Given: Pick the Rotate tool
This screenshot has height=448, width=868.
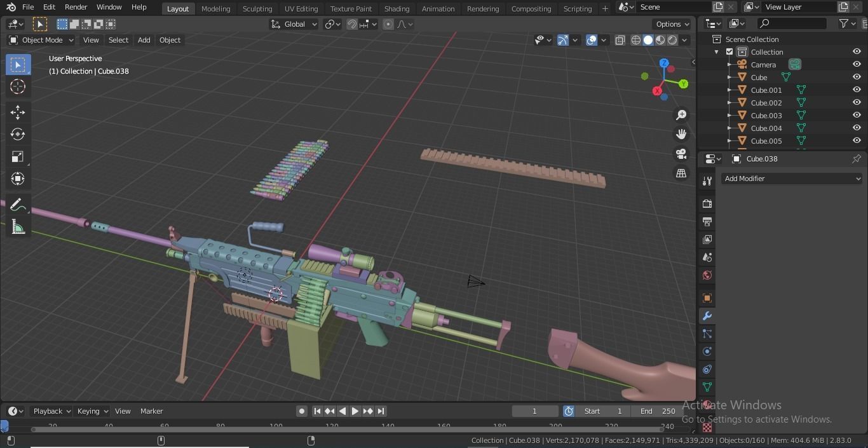Looking at the screenshot, I should (x=18, y=134).
